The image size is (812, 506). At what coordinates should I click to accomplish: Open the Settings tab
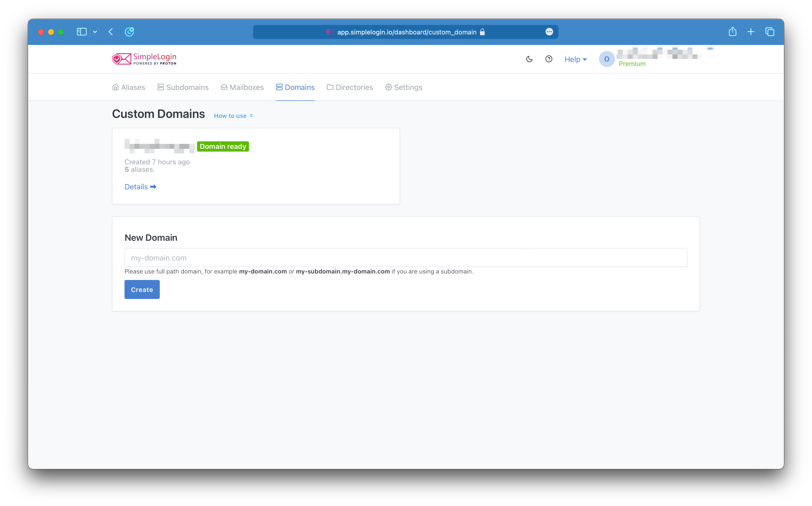tap(404, 87)
